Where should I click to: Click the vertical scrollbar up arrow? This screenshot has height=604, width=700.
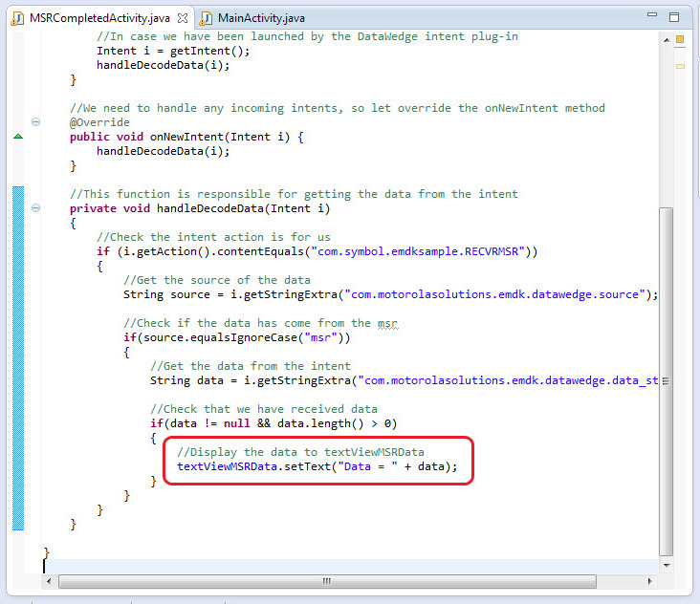click(667, 39)
